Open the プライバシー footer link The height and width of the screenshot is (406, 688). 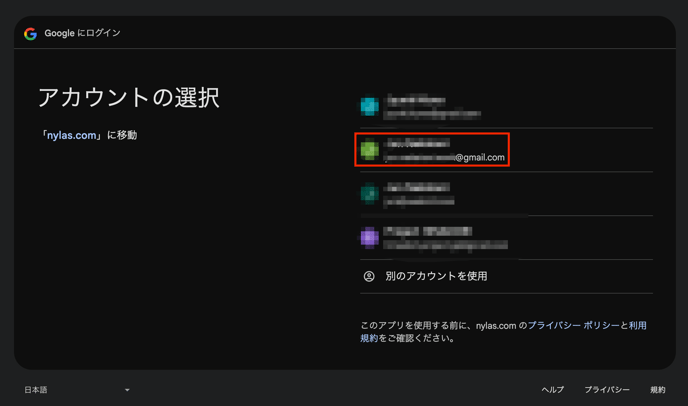pos(607,390)
